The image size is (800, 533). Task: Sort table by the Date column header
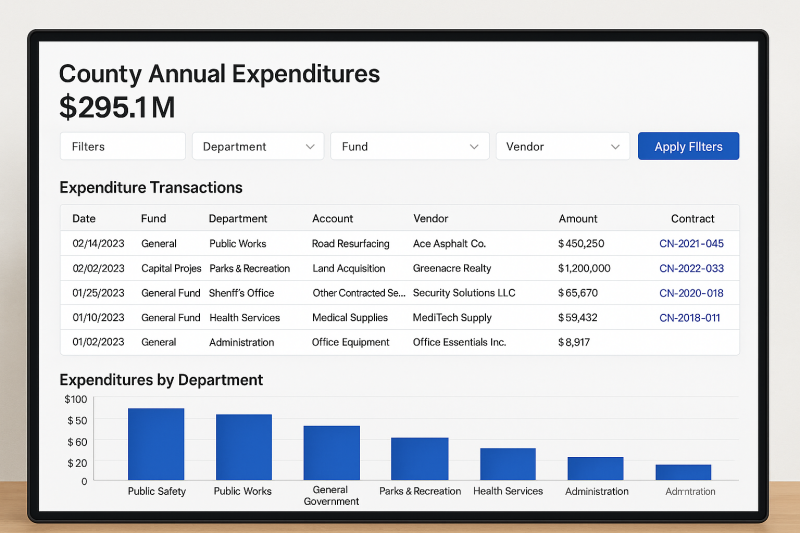84,218
